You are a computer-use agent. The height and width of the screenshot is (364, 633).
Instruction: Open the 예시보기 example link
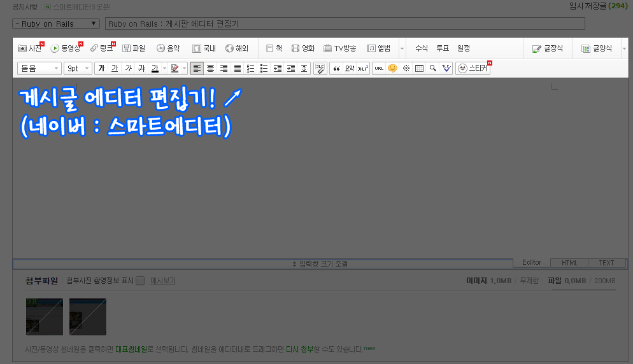(162, 281)
